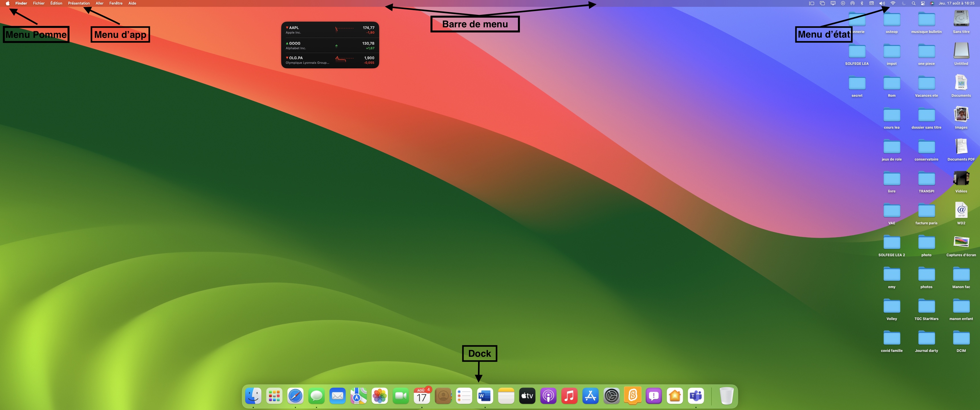Click the display monitor icon in the menu bar
This screenshot has height=410, width=980.
pos(833,3)
